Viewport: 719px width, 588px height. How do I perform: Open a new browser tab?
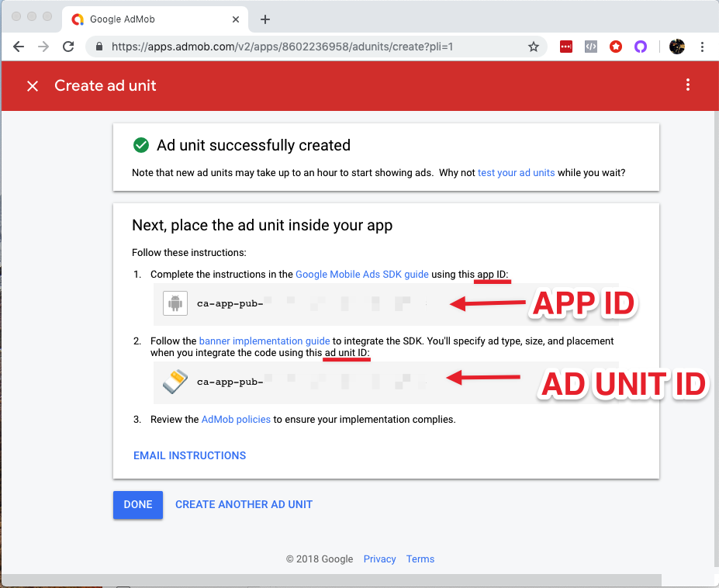click(x=265, y=19)
